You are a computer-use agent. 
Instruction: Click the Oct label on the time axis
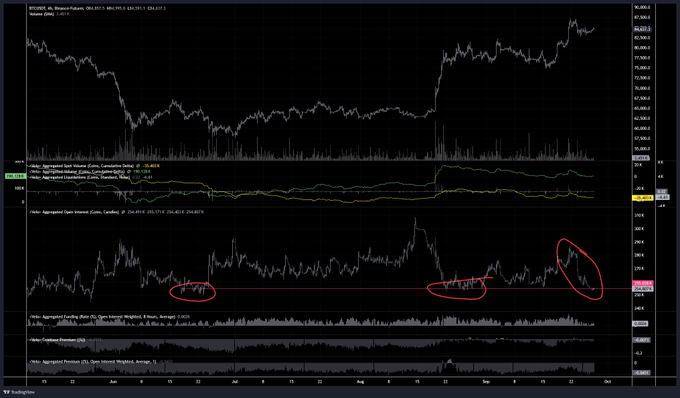pos(608,382)
